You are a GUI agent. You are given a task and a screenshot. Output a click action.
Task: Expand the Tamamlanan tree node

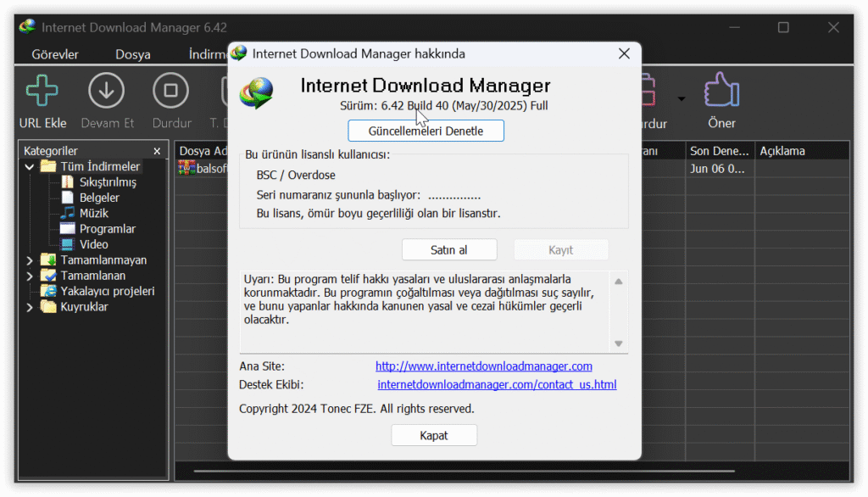30,276
